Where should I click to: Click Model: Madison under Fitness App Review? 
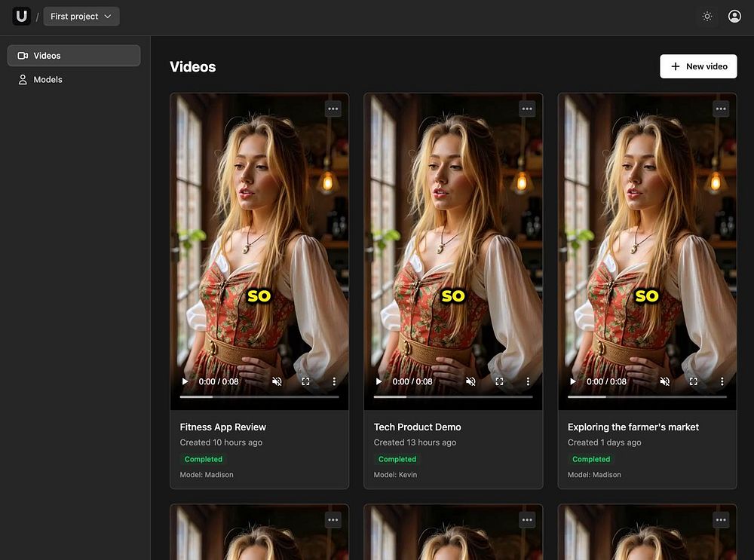tap(207, 474)
